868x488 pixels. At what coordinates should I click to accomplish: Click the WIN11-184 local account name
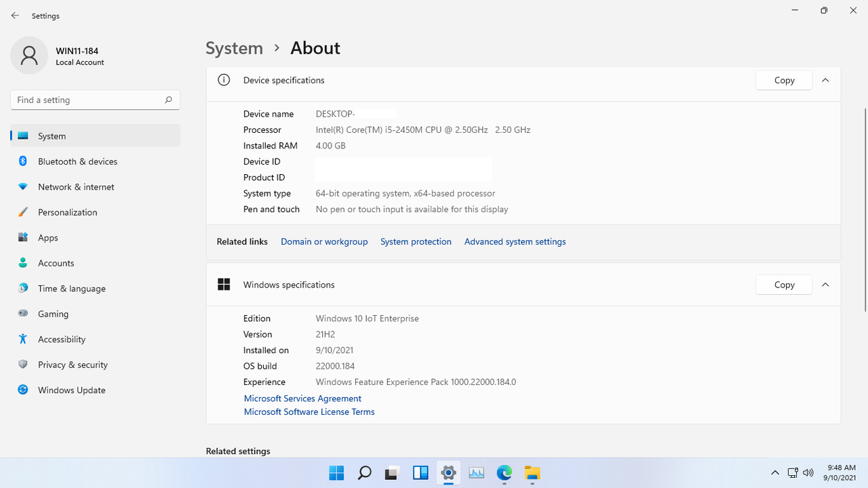point(77,51)
